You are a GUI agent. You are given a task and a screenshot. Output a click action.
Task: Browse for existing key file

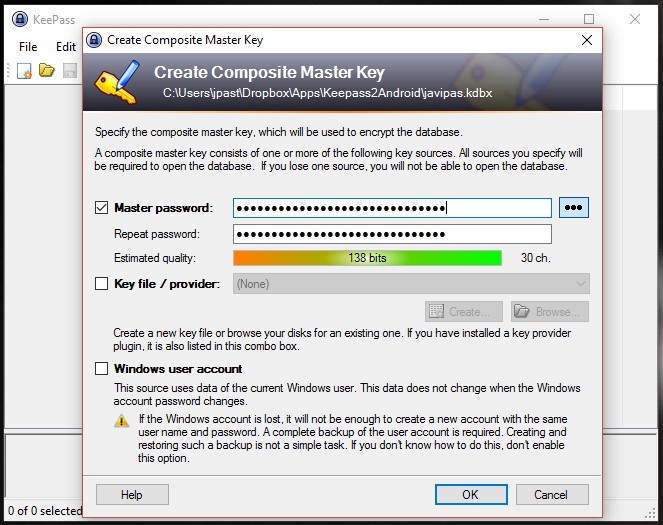pos(550,312)
